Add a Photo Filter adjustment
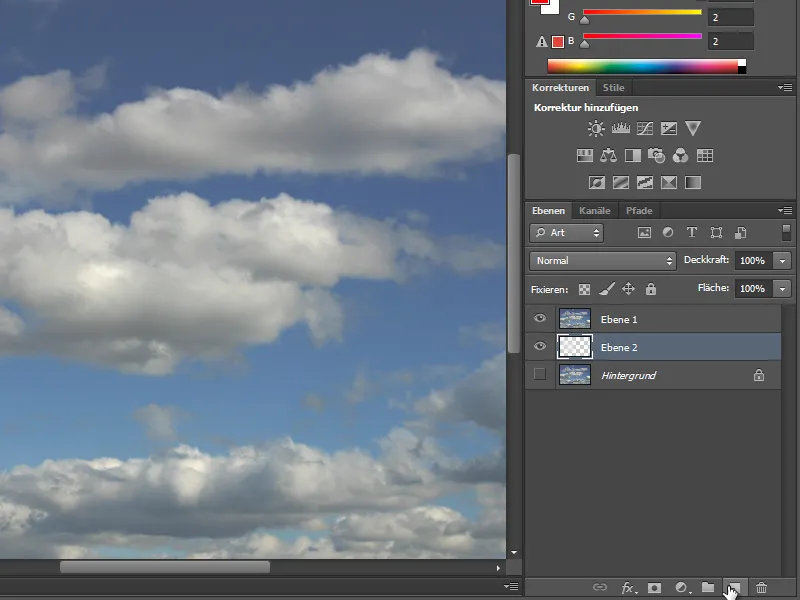This screenshot has height=600, width=800. click(657, 155)
